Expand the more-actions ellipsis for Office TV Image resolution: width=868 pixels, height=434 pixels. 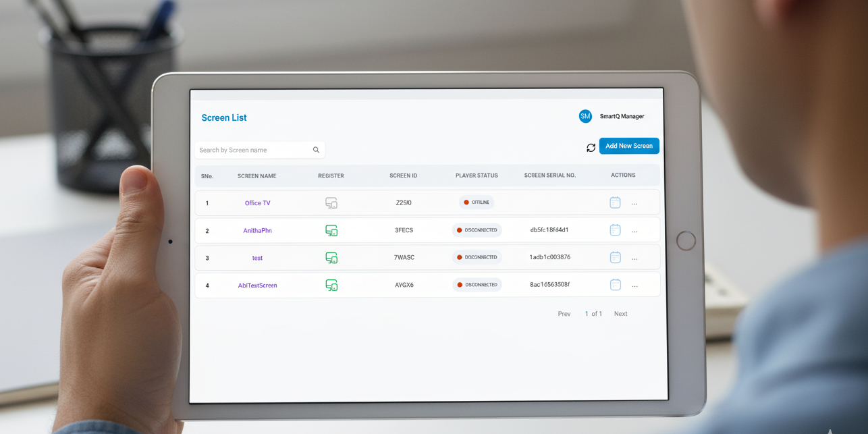[x=634, y=203]
